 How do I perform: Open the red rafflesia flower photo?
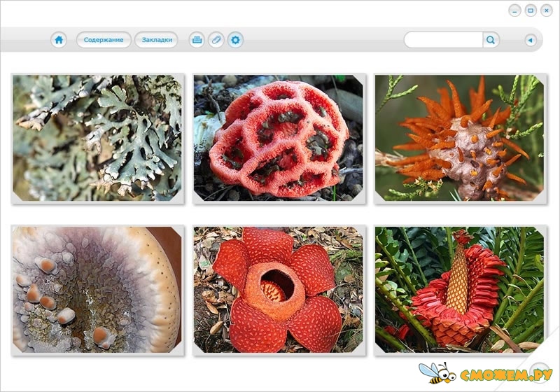279,290
